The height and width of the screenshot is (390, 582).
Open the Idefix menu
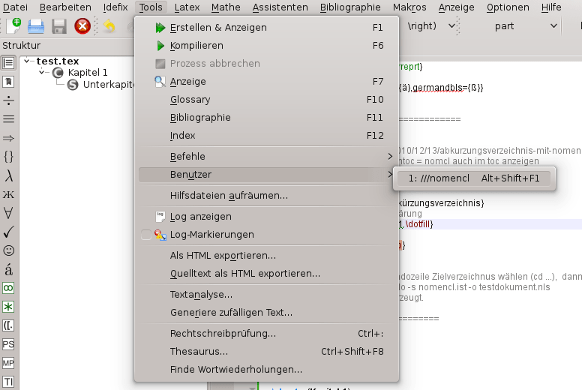click(115, 7)
